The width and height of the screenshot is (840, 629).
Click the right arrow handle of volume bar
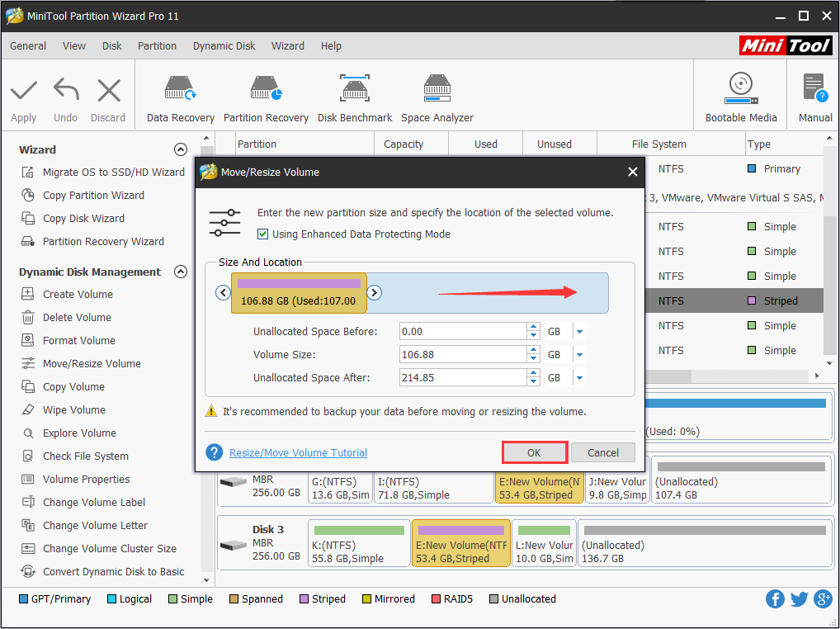coord(374,292)
